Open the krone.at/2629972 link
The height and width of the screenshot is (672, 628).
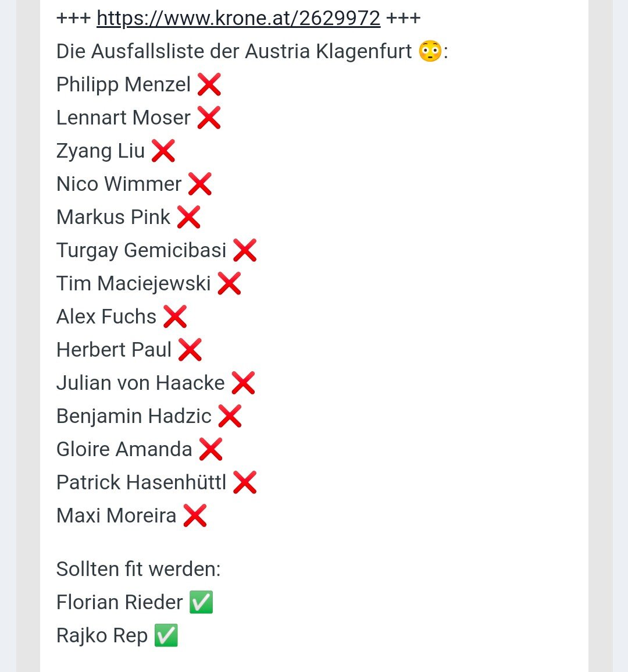point(238,19)
